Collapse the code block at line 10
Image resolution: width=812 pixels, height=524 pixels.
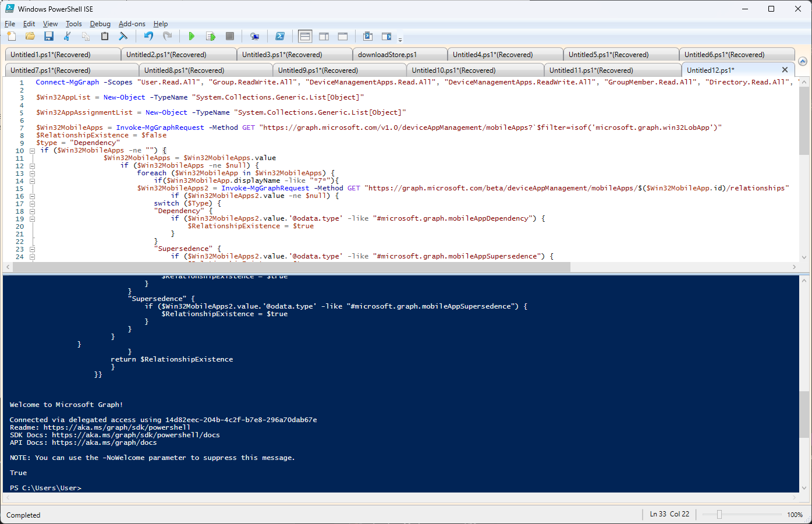(32, 151)
